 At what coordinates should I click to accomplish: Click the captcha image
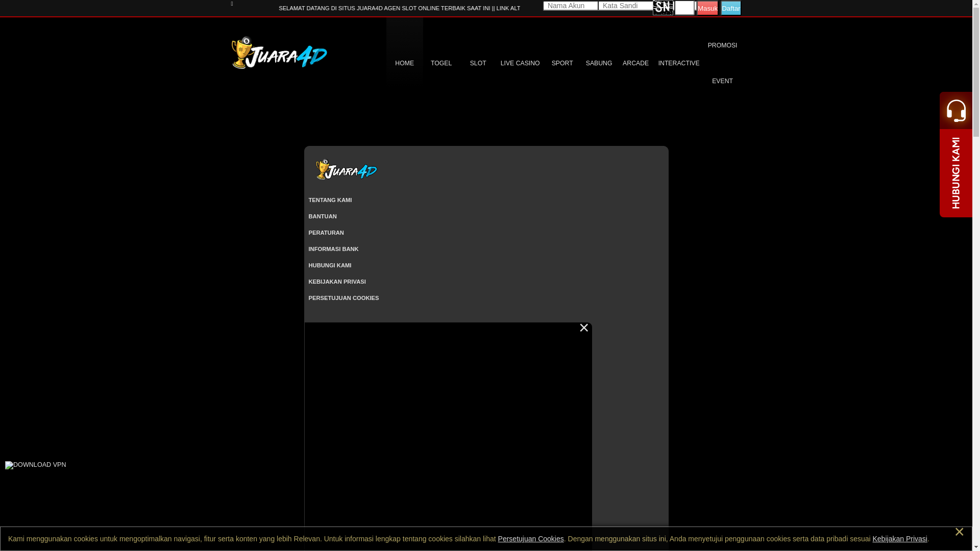pyautogui.click(x=663, y=8)
